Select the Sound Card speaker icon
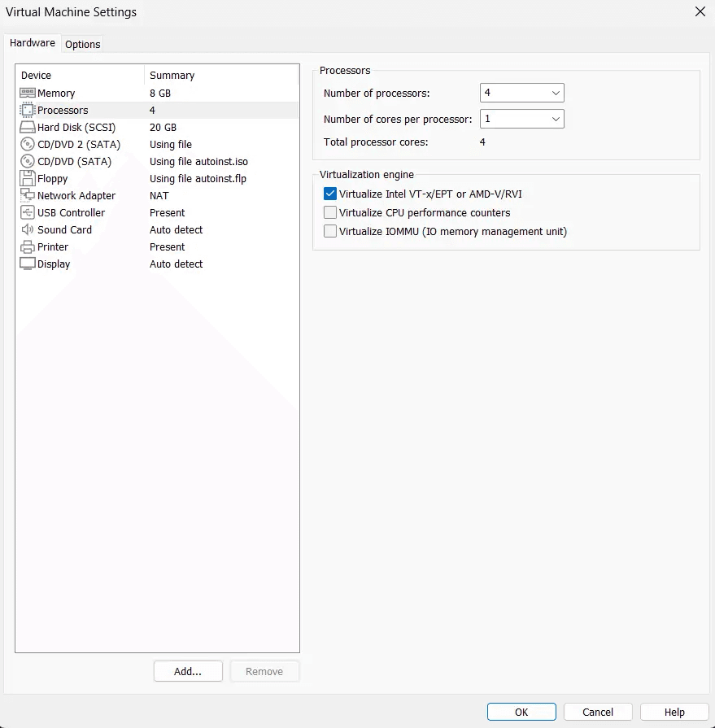This screenshot has height=728, width=715. point(28,230)
